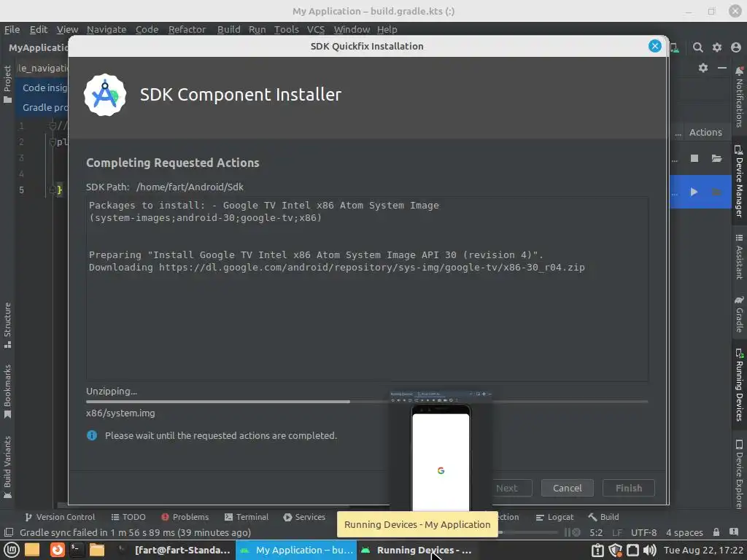
Task: Open device folder icon next to stop button
Action: click(x=716, y=158)
